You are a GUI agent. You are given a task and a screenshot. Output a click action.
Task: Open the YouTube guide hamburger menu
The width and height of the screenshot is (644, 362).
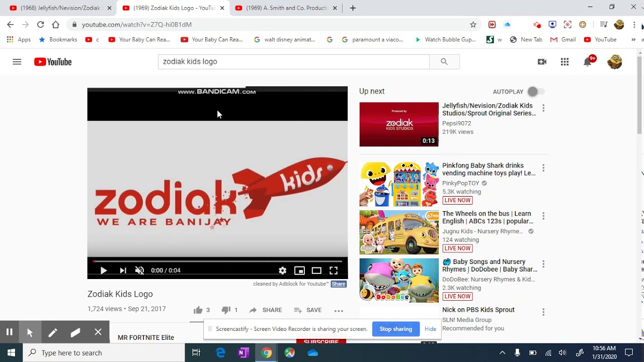[x=17, y=62]
